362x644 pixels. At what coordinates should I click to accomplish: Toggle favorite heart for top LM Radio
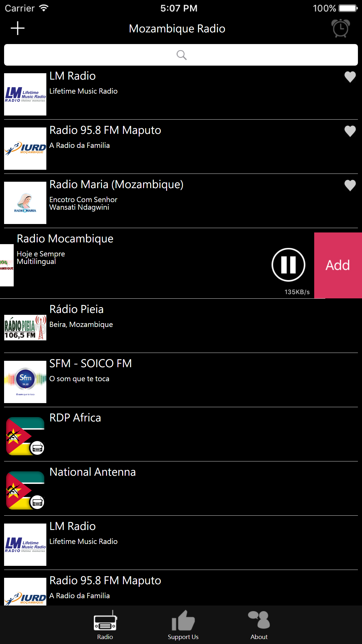350,77
